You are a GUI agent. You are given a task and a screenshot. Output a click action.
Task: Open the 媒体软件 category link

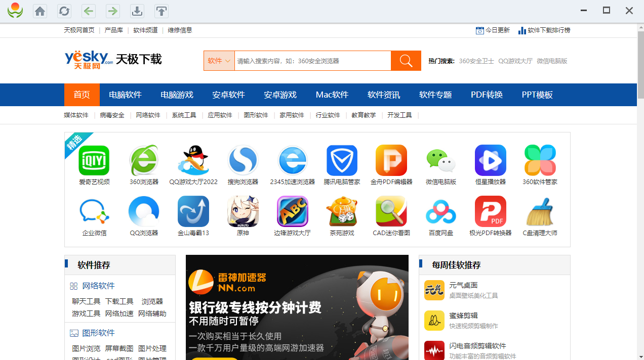click(76, 115)
